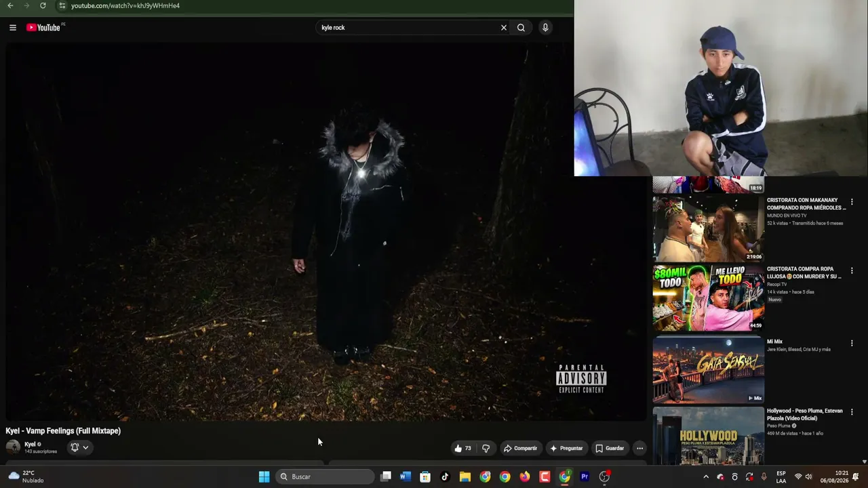Open options for CRISTORATA COMPRA ROPA LUJOSA
This screenshot has height=488, width=868.
pyautogui.click(x=852, y=271)
